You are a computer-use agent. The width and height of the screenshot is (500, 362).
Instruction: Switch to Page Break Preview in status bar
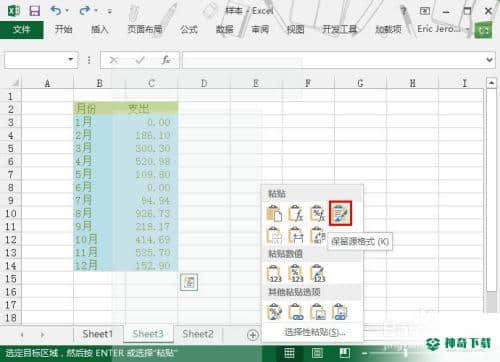pos(345,353)
